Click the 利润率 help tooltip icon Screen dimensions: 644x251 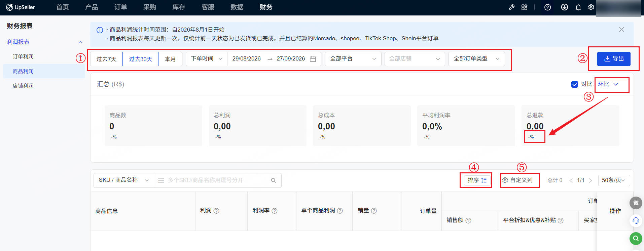pos(275,211)
